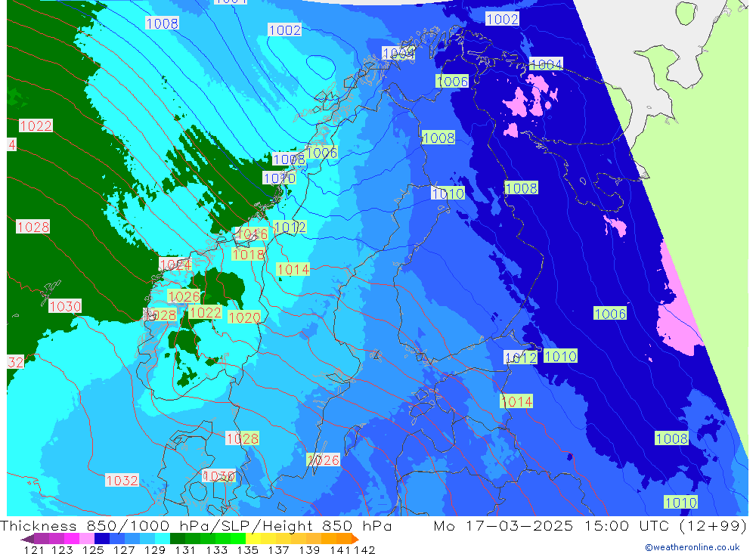This screenshot has width=756, height=554.
Task: Click the red 1016 isobar label
Action: 253,234
